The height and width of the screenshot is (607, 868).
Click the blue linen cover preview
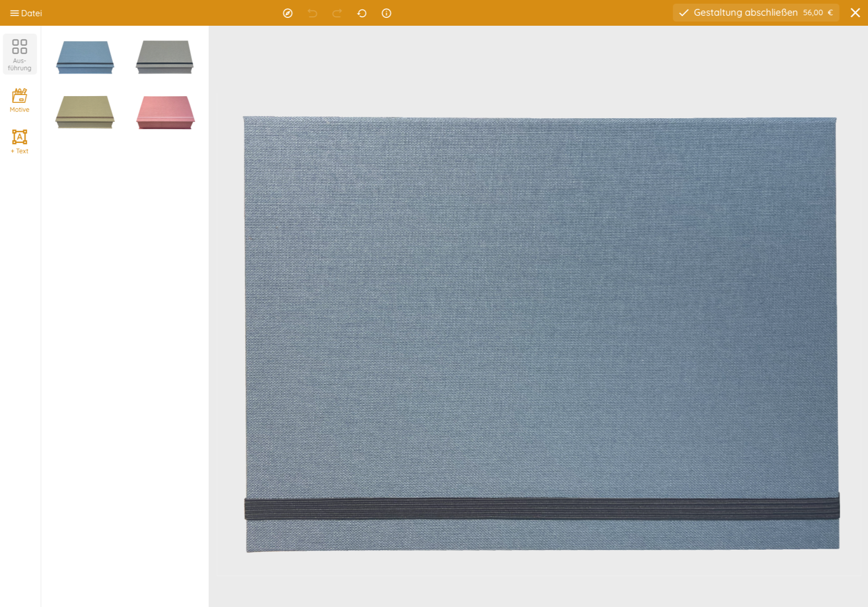(541, 334)
